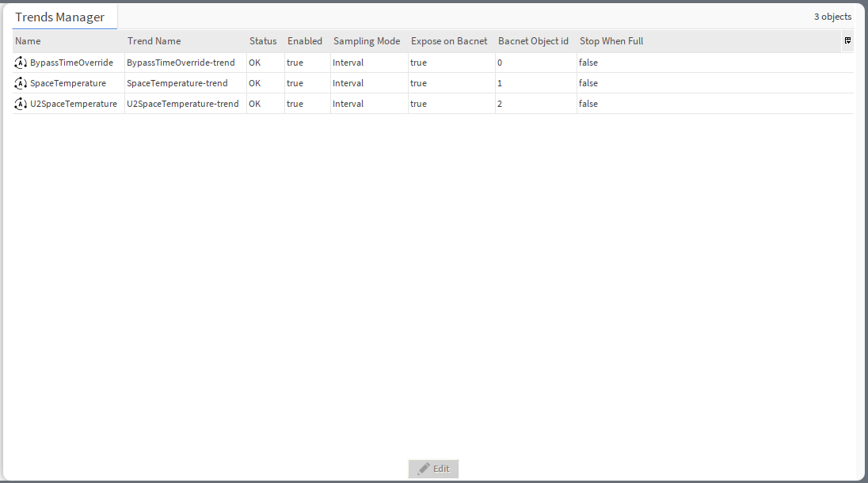Screen dimensions: 868x483
Task: Sort by Stop When Full column
Action: point(611,41)
